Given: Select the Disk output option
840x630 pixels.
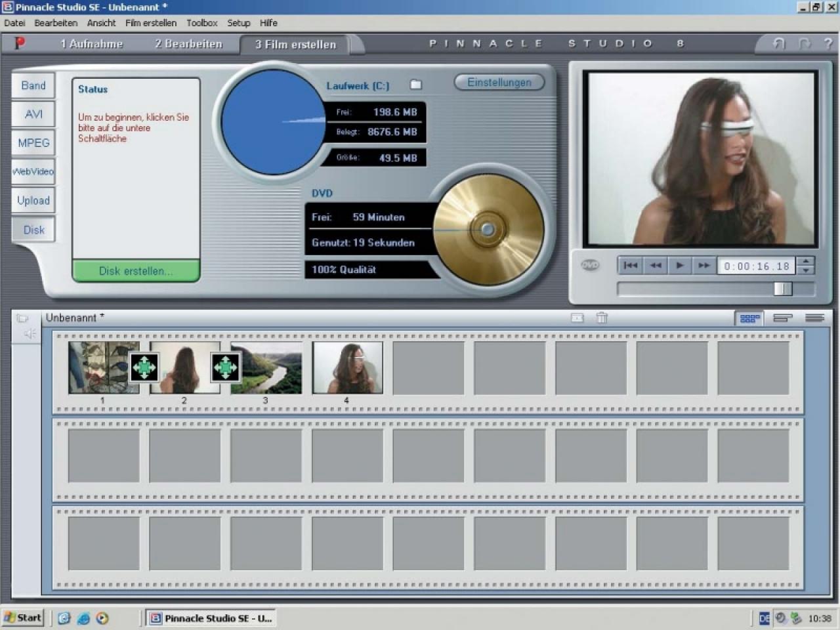Looking at the screenshot, I should 33,230.
